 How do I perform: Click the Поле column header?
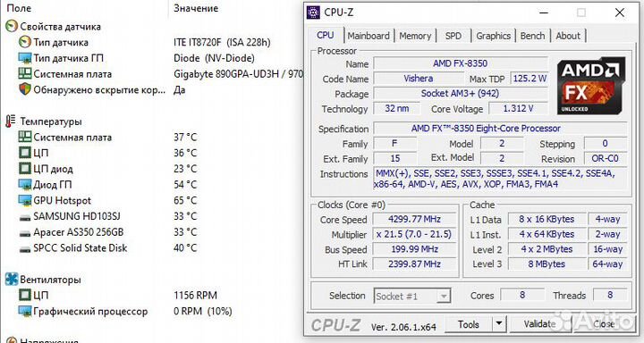[x=20, y=8]
